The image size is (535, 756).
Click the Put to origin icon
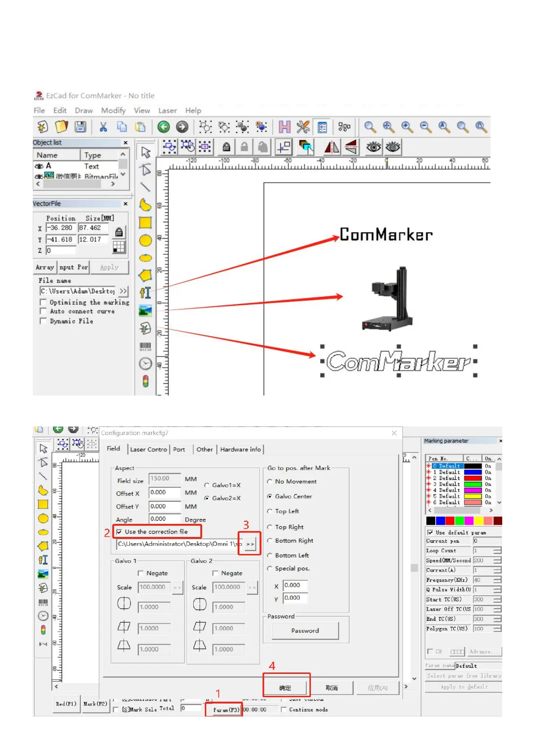[x=283, y=147]
